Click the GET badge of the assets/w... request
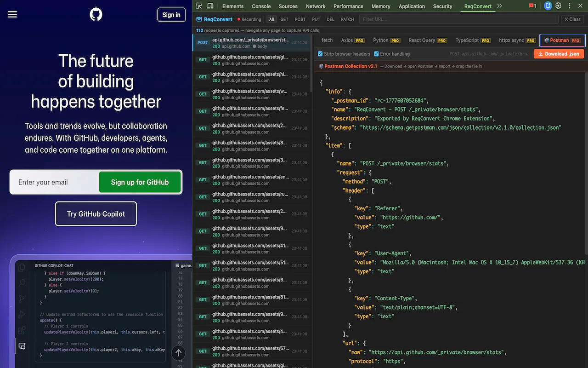The image size is (588, 368). [x=203, y=94]
